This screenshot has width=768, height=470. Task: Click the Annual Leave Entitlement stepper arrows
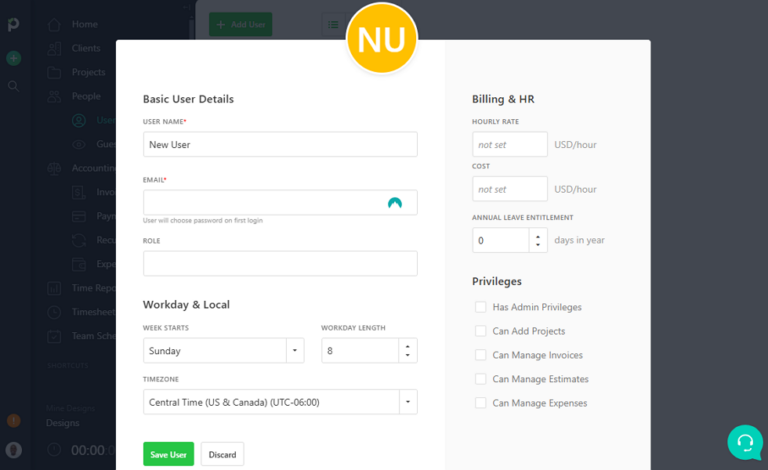[537, 240]
